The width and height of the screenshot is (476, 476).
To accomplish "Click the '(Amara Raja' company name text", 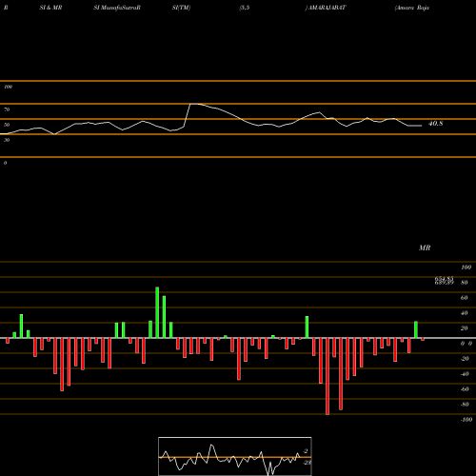I will coord(412,8).
